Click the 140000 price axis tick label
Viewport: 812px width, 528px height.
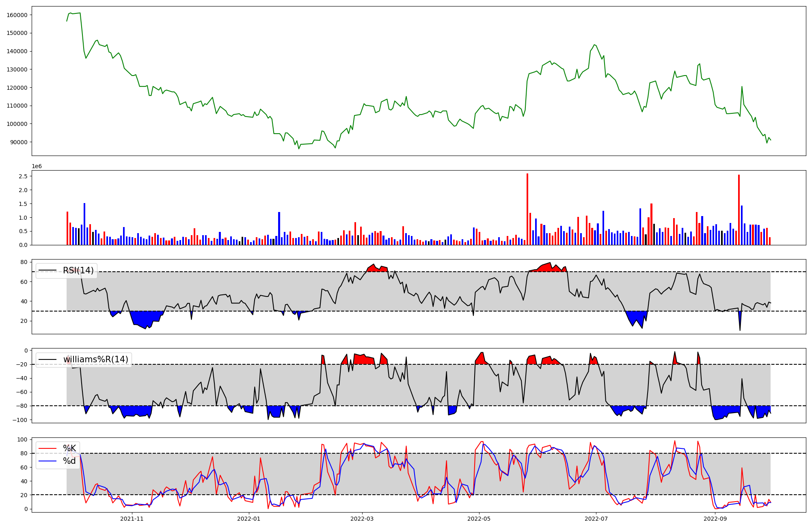(x=17, y=51)
